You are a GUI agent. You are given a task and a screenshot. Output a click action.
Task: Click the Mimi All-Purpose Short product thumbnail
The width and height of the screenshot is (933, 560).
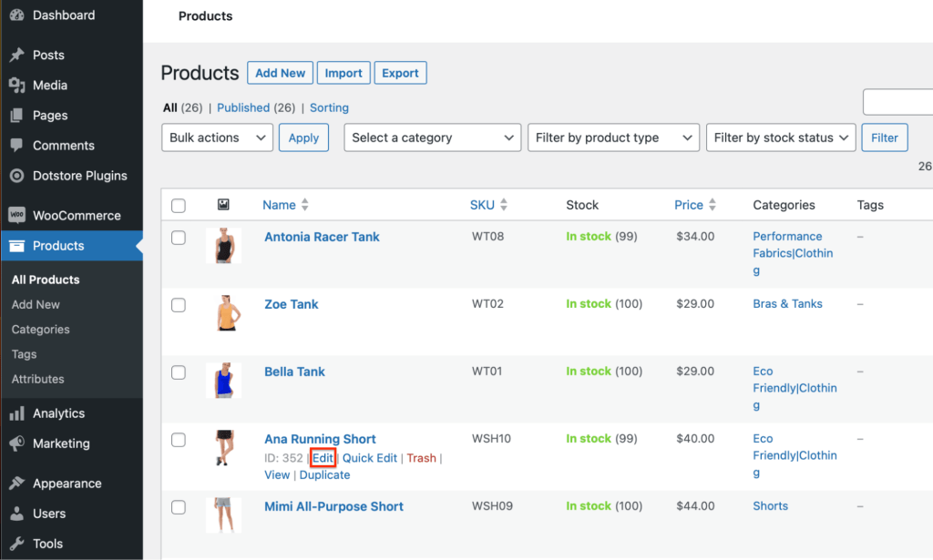coord(223,514)
